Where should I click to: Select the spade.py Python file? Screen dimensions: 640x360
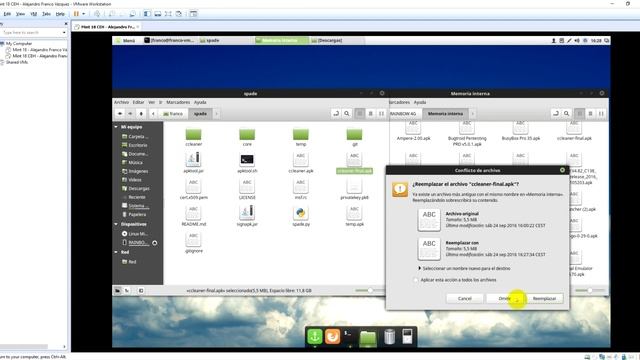coord(301,216)
